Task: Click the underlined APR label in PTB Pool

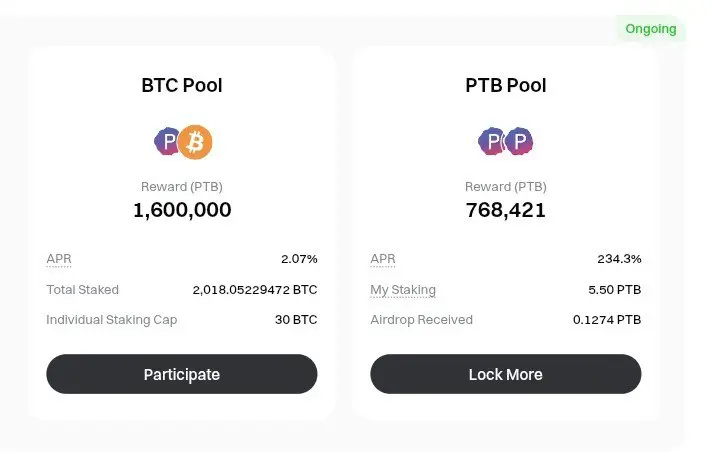Action: pyautogui.click(x=383, y=259)
